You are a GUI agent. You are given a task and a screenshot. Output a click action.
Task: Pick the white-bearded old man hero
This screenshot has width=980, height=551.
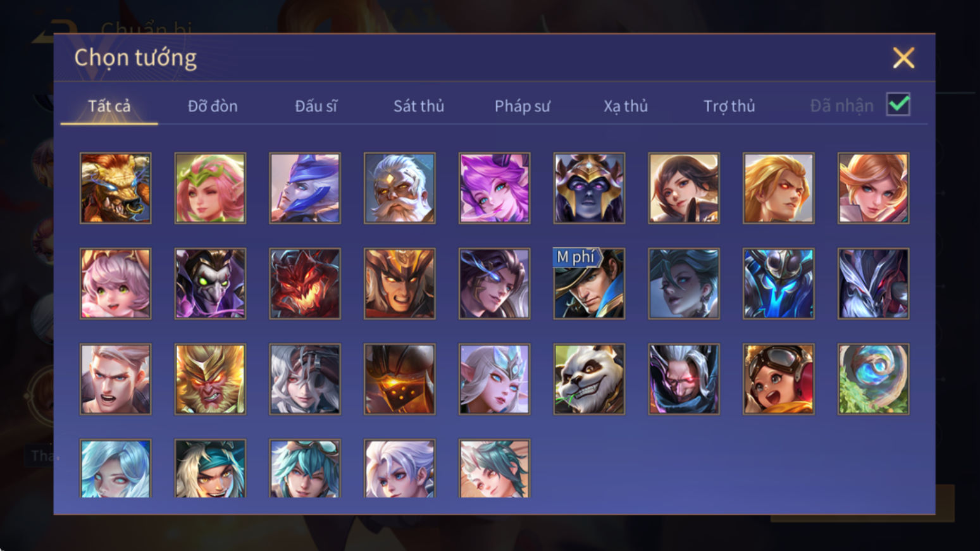coord(399,188)
